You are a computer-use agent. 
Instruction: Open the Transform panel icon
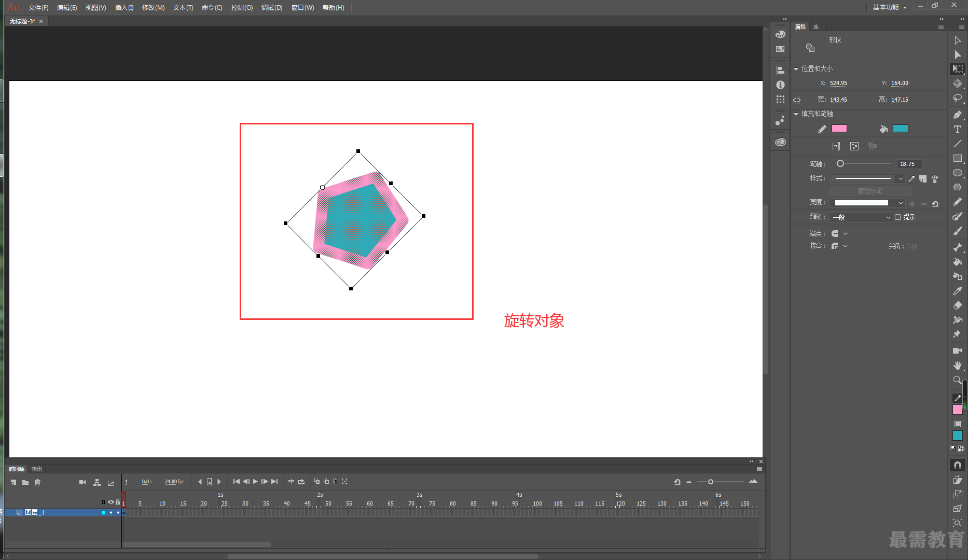[x=780, y=99]
